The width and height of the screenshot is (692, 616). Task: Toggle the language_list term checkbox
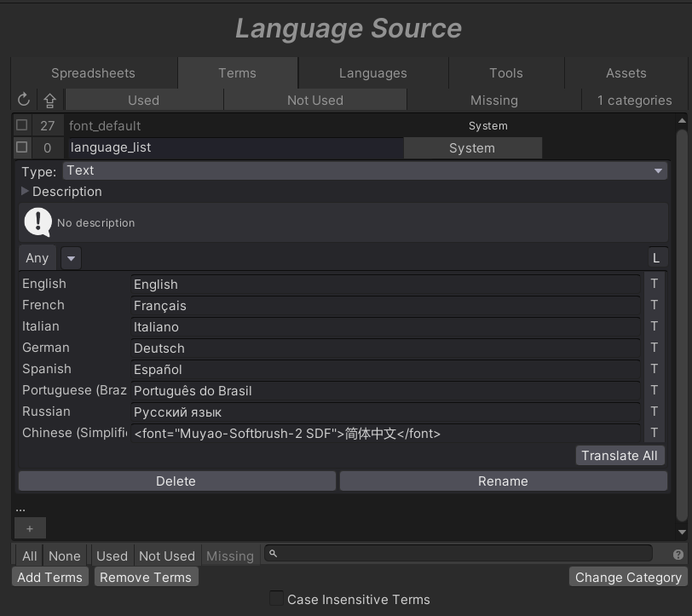point(22,147)
